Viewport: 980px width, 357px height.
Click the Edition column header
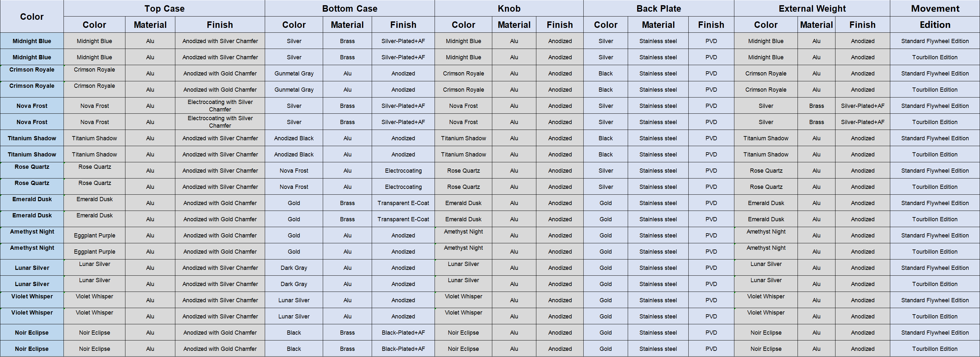coord(935,25)
